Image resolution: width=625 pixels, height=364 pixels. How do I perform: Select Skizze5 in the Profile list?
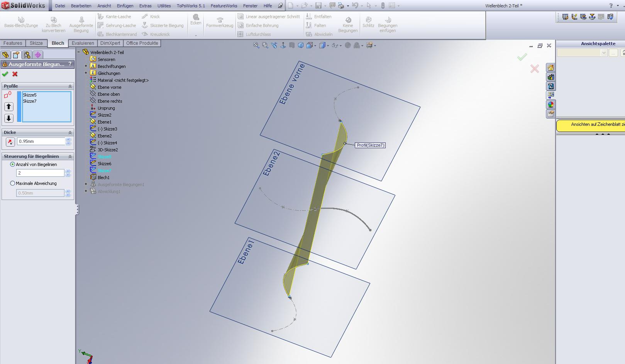[x=30, y=95]
